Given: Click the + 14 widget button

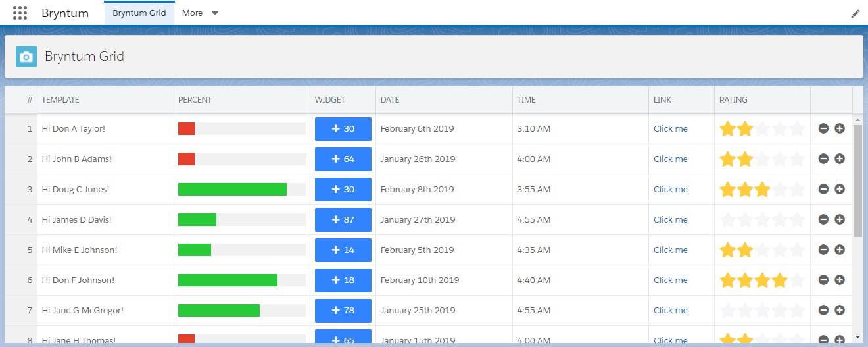Looking at the screenshot, I should [x=343, y=250].
